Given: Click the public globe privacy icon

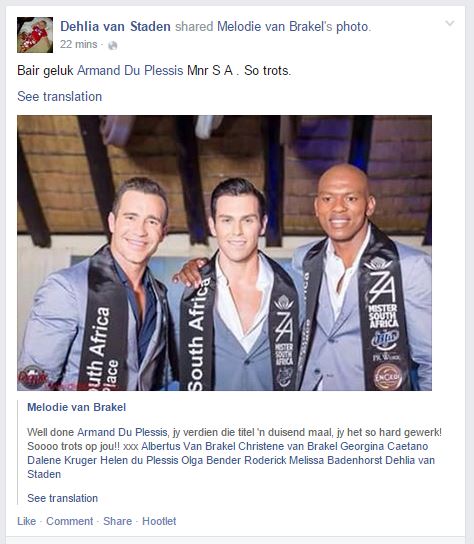Looking at the screenshot, I should pyautogui.click(x=112, y=45).
